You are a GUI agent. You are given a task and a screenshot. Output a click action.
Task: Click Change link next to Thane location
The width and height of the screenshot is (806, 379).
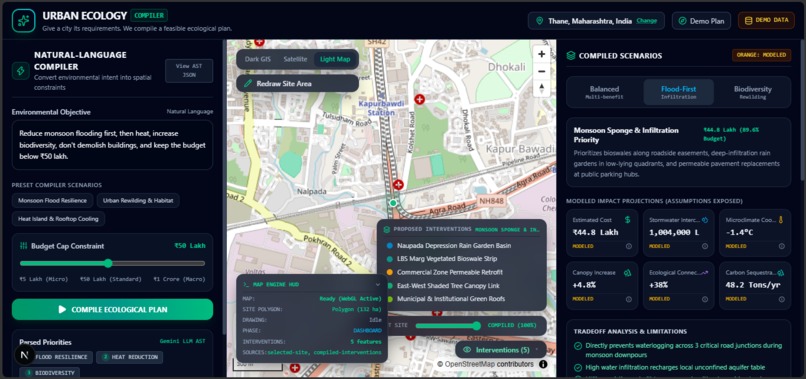(x=647, y=21)
